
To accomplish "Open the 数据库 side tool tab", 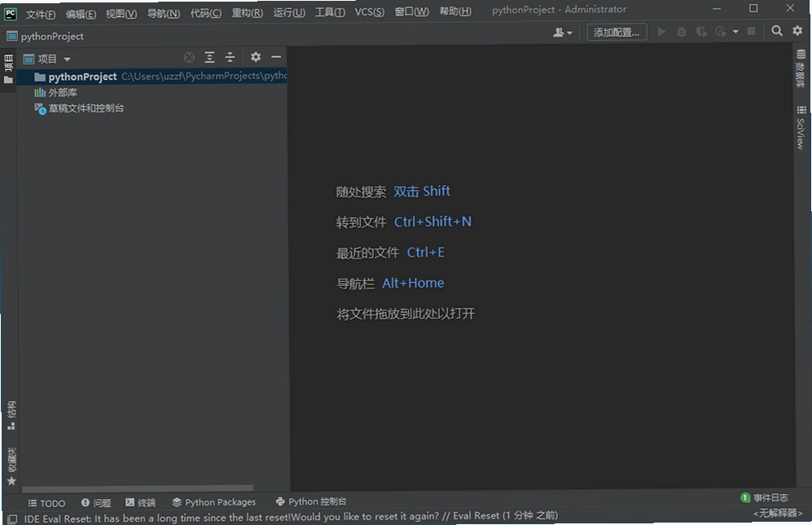I will click(x=801, y=68).
